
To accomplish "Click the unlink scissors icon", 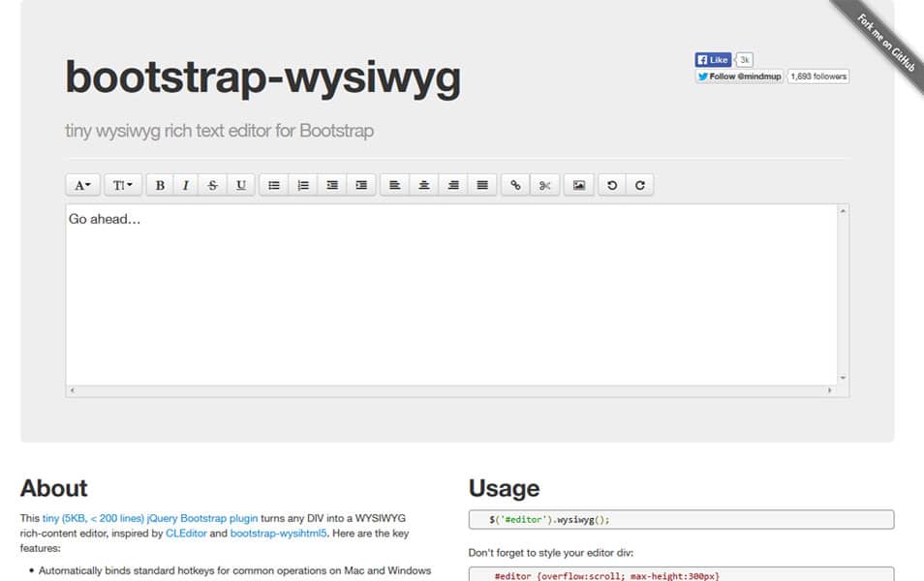I will (x=544, y=184).
